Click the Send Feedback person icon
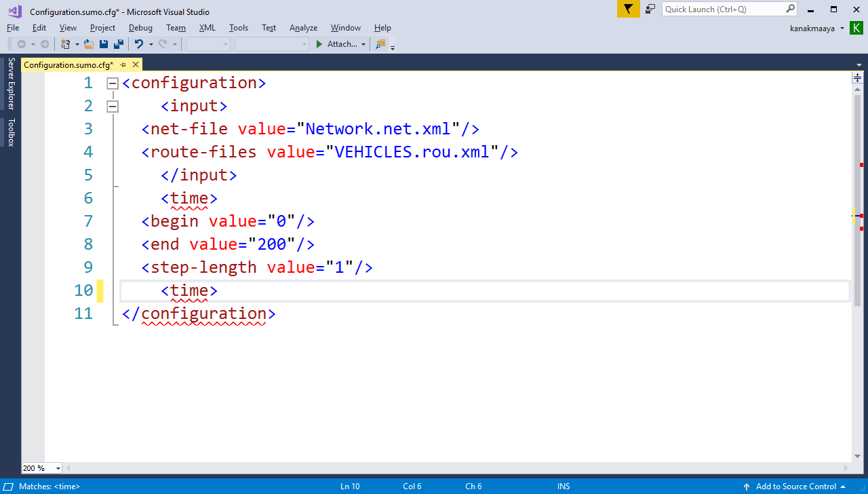 pos(650,9)
